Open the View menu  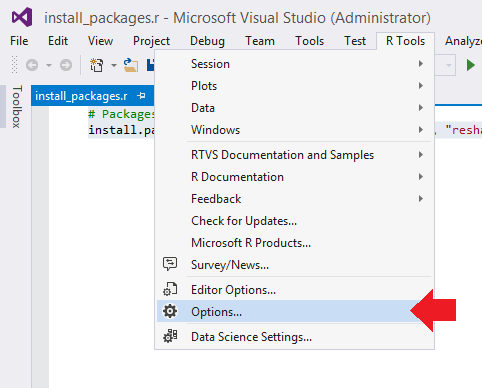coord(100,41)
